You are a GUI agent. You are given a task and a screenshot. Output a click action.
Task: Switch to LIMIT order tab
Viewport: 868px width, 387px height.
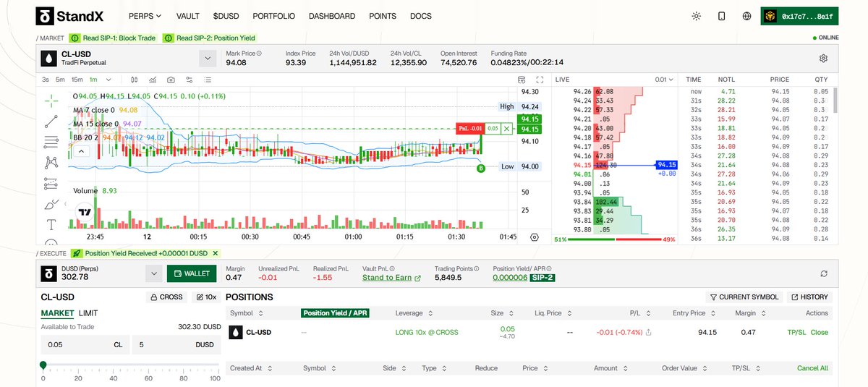point(88,313)
